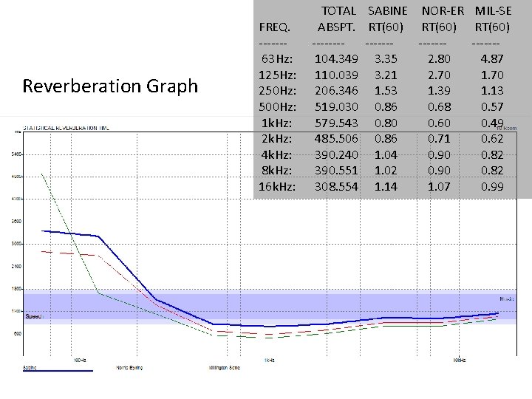Highlight Nor-Er value '0.60'

coord(439,123)
